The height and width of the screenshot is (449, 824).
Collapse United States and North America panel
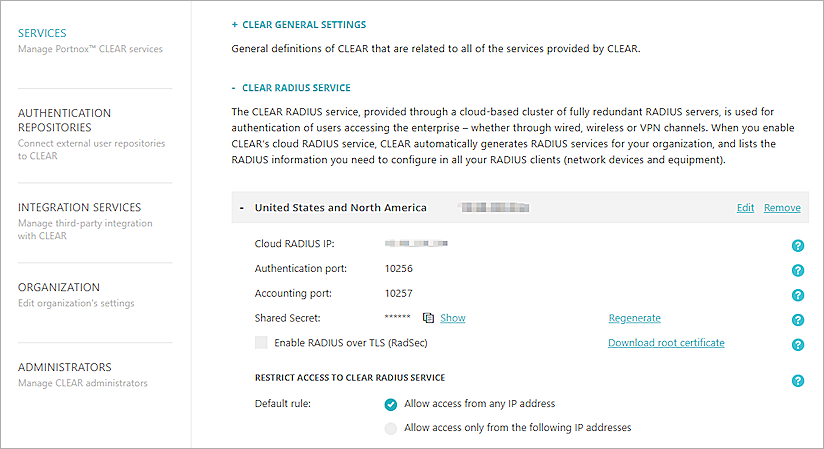click(243, 208)
